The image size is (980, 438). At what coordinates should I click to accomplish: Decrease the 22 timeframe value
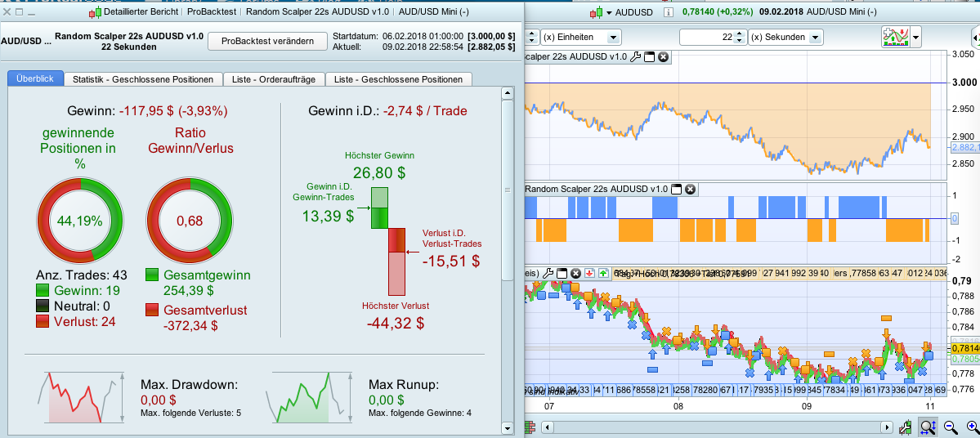tap(740, 41)
